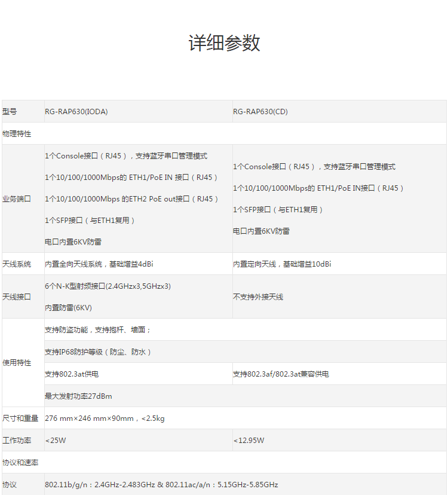Click the 天线系统 row label
Image resolution: width=448 pixels, height=495 pixels.
point(16,264)
